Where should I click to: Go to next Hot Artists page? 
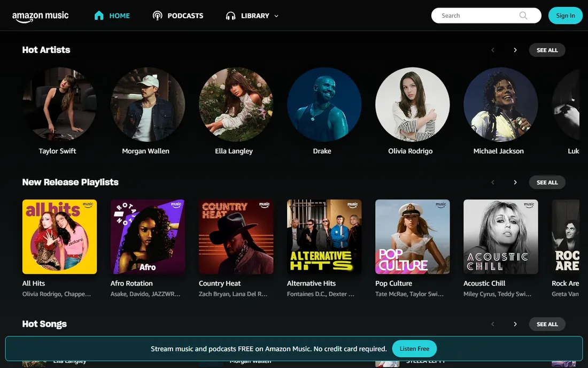click(x=515, y=50)
